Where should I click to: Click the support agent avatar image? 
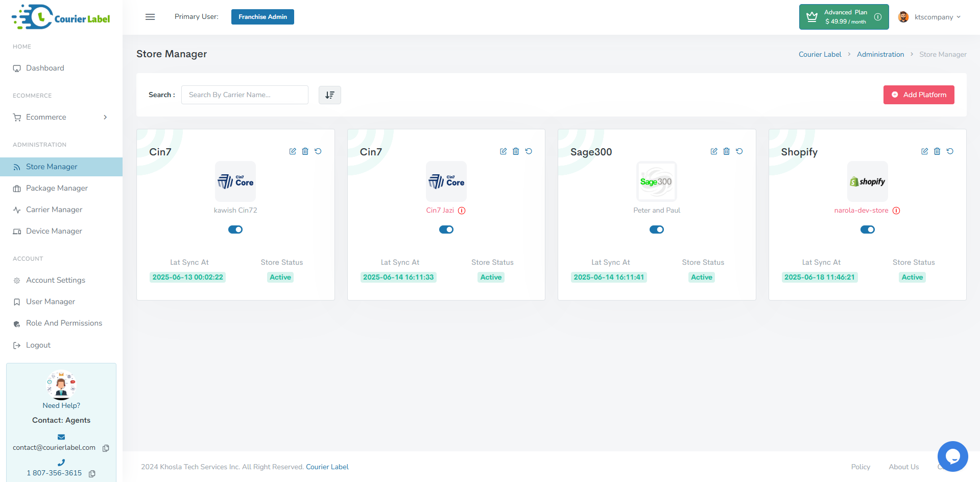tap(61, 384)
